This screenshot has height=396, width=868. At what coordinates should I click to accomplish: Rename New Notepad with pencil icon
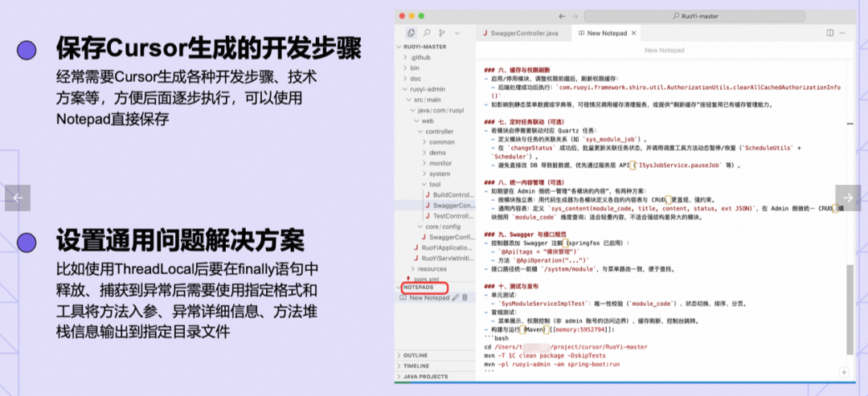tap(456, 297)
